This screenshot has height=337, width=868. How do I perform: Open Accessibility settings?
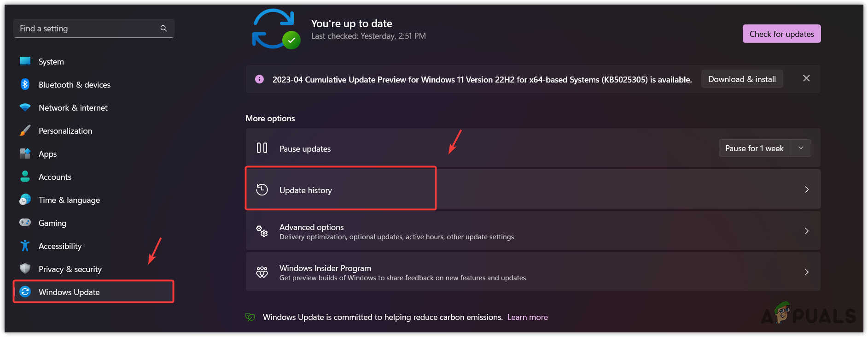point(94,246)
